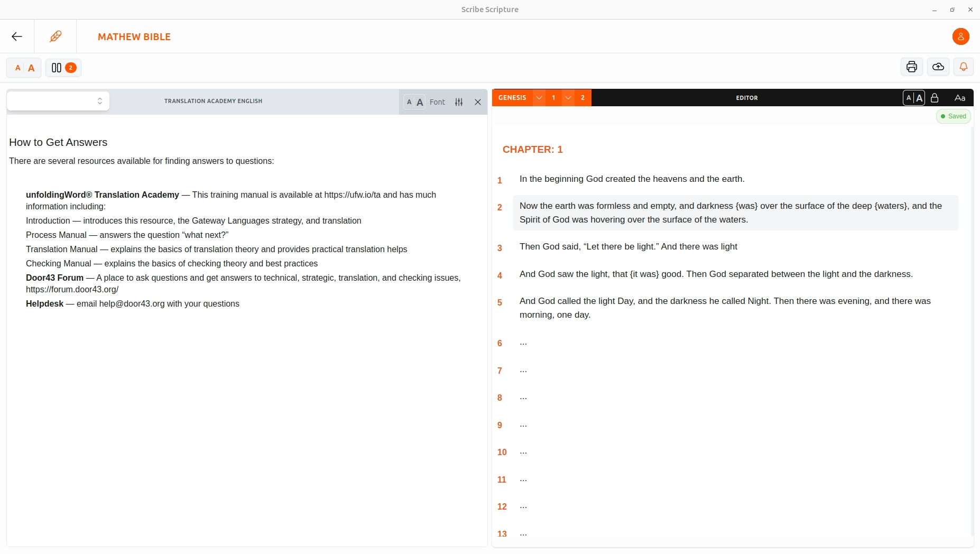
Task: Open font settings with the Aa icon
Action: tap(960, 97)
